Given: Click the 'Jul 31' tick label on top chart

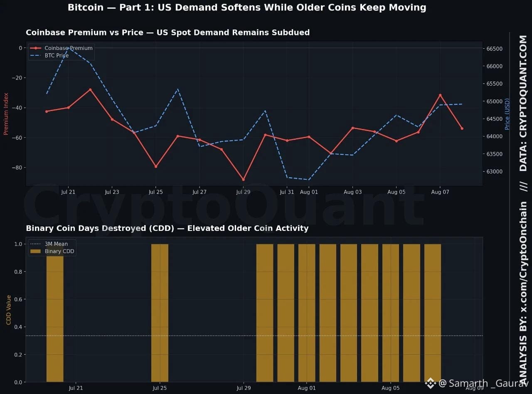Looking at the screenshot, I should [287, 192].
